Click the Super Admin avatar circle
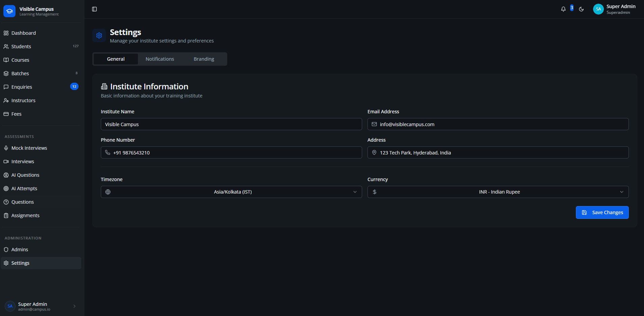Screen dimensions: 644x316 pyautogui.click(x=598, y=9)
